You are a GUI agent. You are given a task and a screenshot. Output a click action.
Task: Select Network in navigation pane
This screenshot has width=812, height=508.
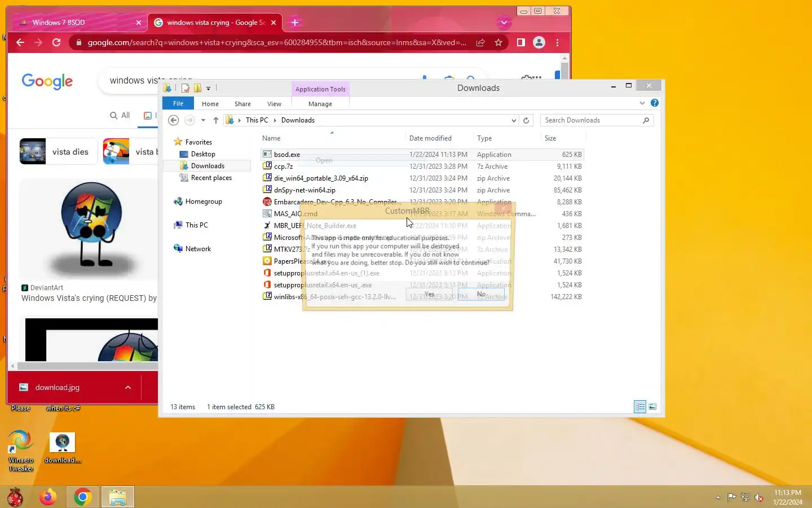coord(198,249)
